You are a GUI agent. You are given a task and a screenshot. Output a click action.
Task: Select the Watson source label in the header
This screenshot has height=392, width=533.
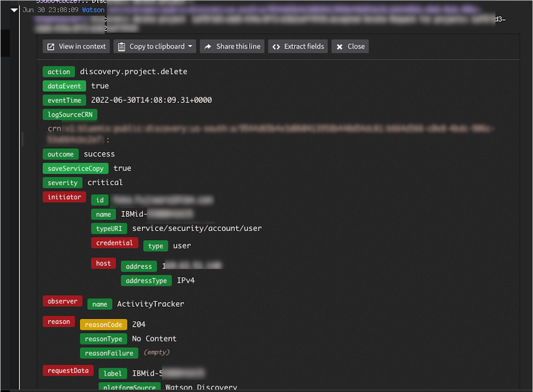93,10
